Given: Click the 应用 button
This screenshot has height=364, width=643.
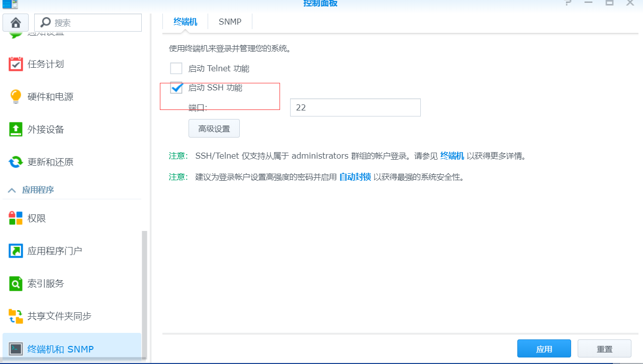Looking at the screenshot, I should tap(544, 349).
